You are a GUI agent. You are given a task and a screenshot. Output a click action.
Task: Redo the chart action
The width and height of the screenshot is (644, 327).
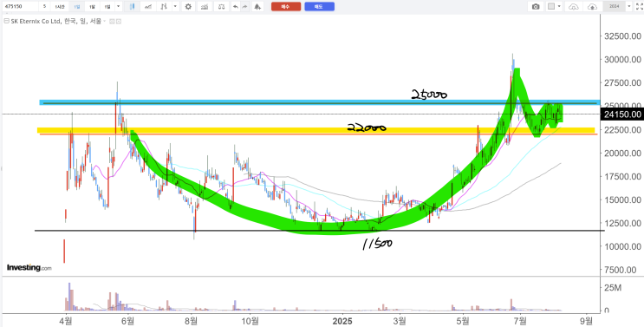pos(244,7)
